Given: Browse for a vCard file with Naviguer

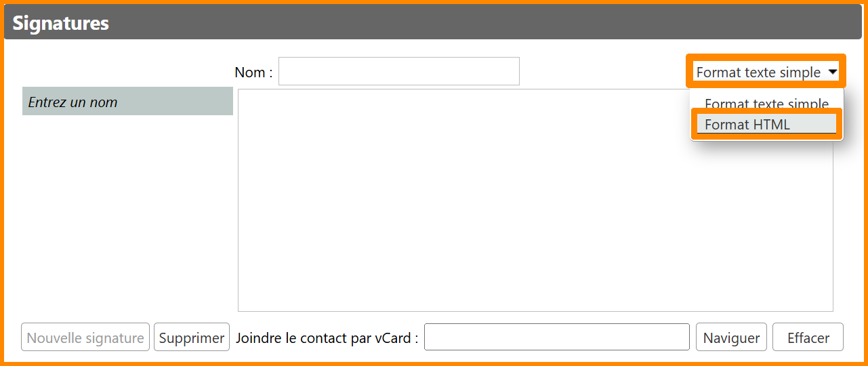Looking at the screenshot, I should pos(731,338).
